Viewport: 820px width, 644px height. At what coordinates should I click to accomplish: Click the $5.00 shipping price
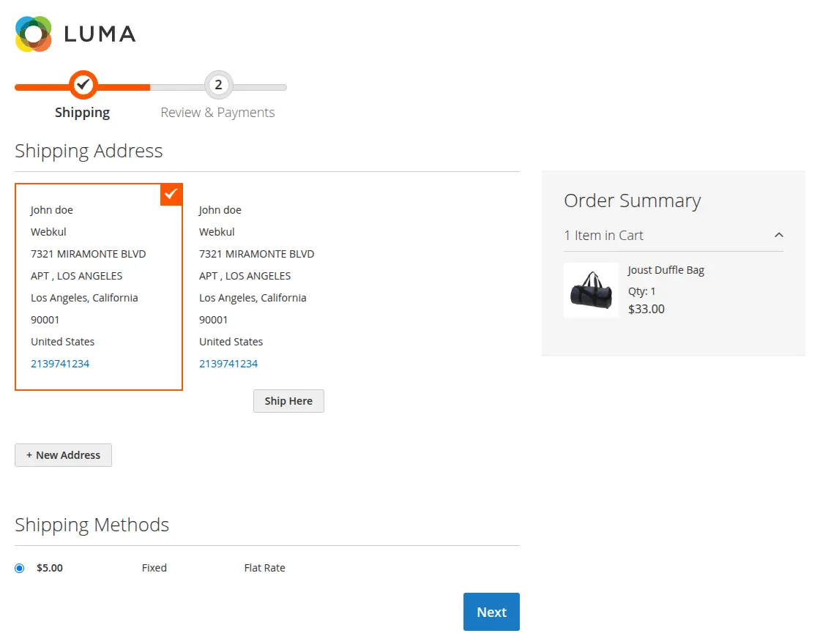coord(50,568)
